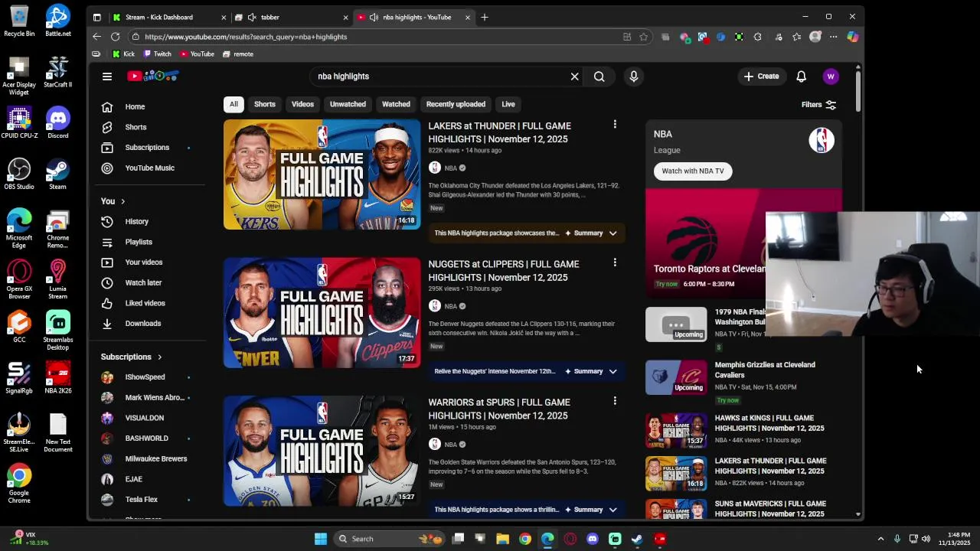Select the Unwatched filter chip
Viewport: 980px width, 551px height.
pos(348,104)
